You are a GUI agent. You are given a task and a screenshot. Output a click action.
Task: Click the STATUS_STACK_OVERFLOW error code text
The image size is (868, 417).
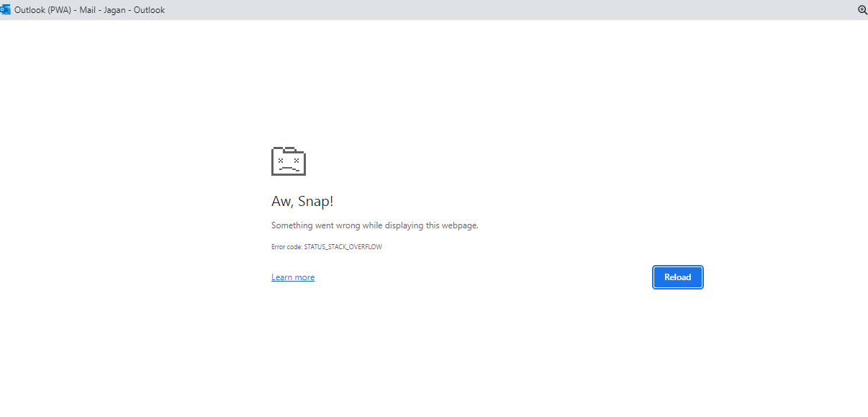tap(343, 247)
